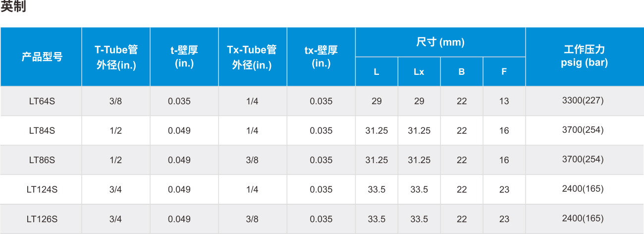Click the t-壁厚 header cell
This screenshot has height=234, width=644.
(x=184, y=57)
